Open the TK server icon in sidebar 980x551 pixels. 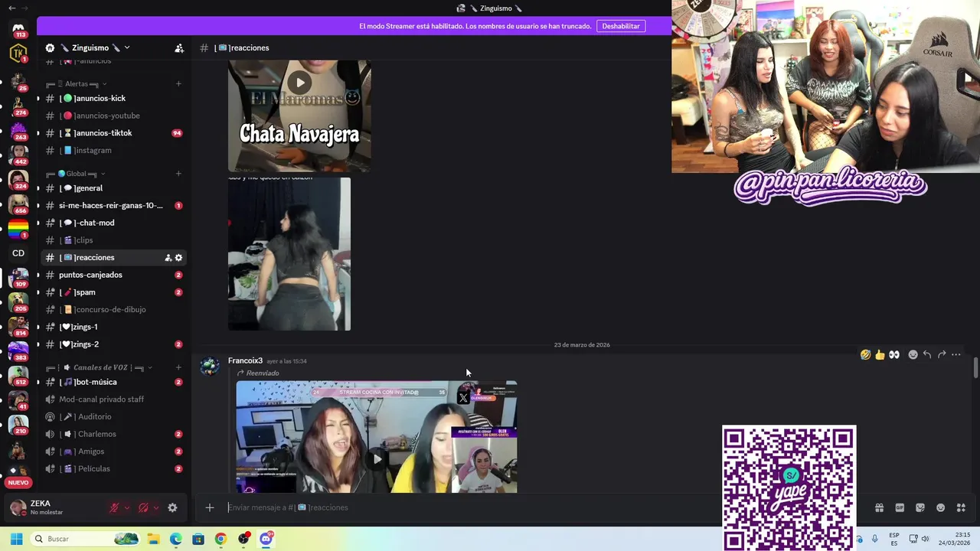(18, 54)
